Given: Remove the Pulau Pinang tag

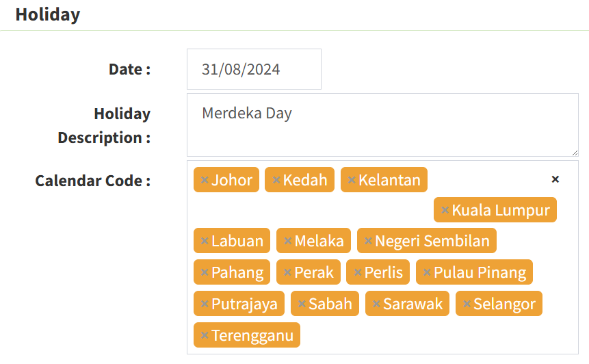Looking at the screenshot, I should pos(427,273).
